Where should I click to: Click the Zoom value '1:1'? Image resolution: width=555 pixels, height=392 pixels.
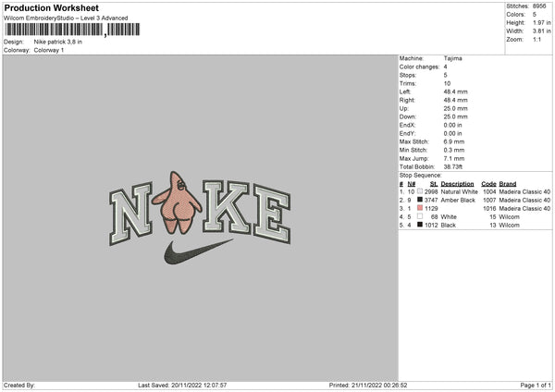pyautogui.click(x=536, y=39)
